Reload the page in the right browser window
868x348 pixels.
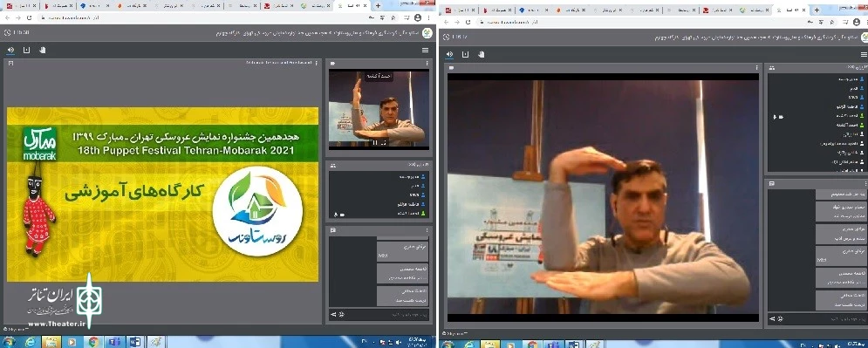pyautogui.click(x=468, y=22)
